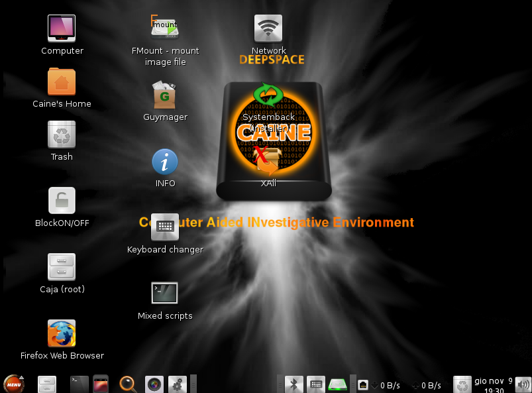Open the Computer desktop icon

(62, 28)
